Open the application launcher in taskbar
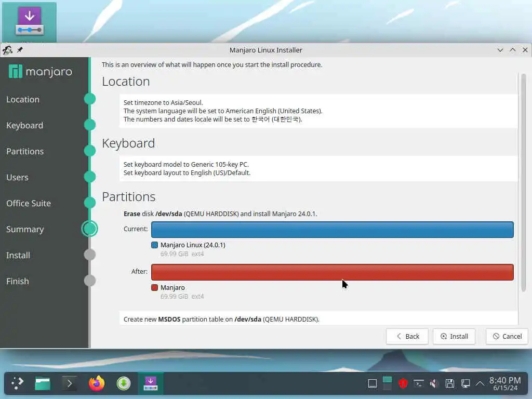 tap(17, 383)
